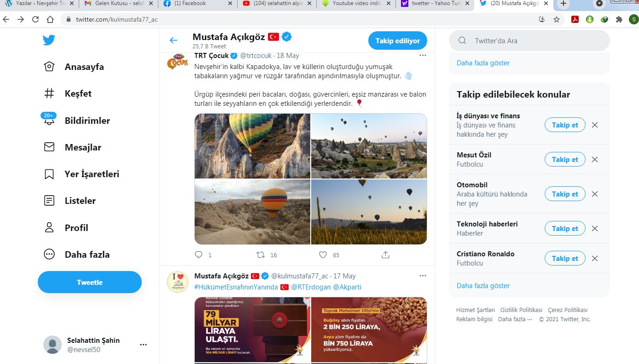Screen dimensions: 639x364
Task: Open @Akparti mention link
Action: pos(347,287)
